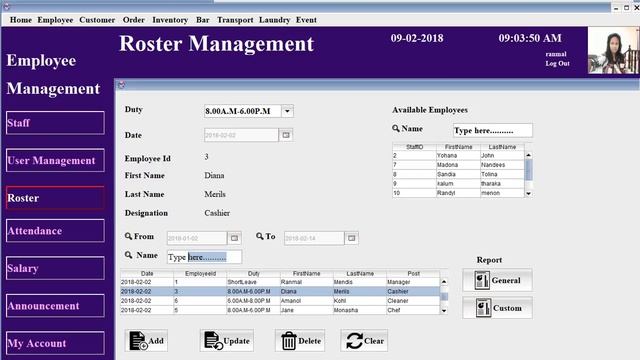Select employee row Yohana John
This screenshot has width=640, height=360.
point(458,156)
